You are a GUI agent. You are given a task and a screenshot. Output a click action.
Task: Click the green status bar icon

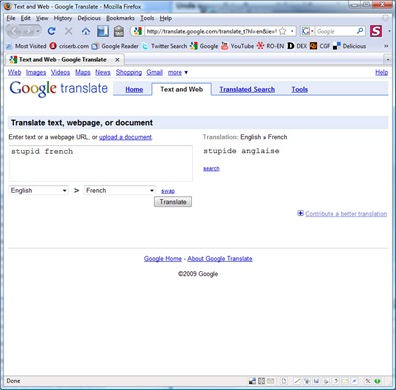(x=377, y=381)
